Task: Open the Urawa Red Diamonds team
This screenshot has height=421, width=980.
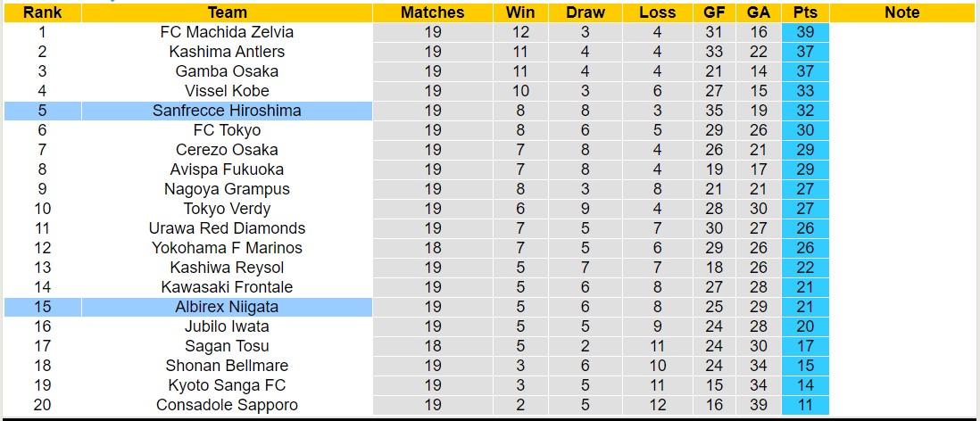Action: [227, 228]
